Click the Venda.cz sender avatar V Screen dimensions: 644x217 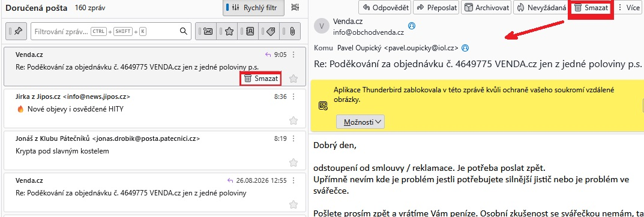322,26
